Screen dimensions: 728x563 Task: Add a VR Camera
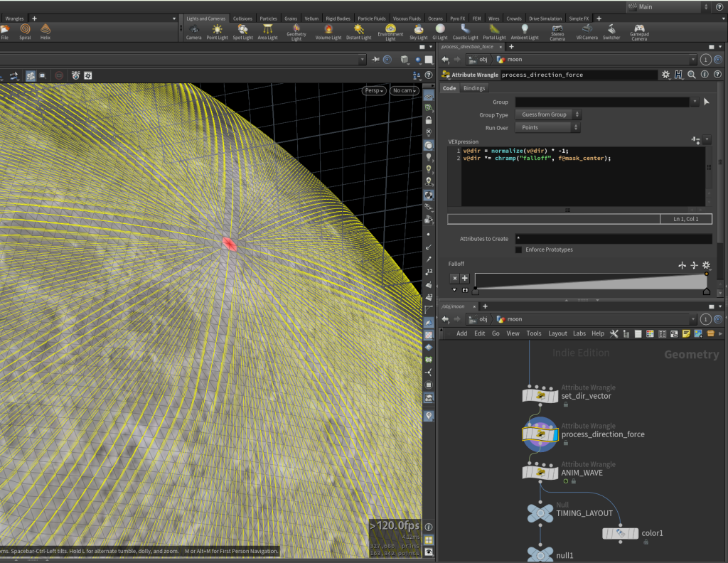[x=587, y=32]
